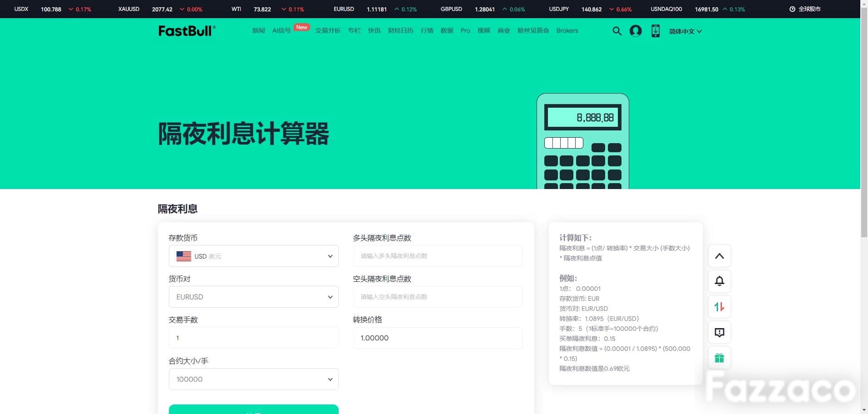Open the 交易分析 menu item
This screenshot has height=414, width=868.
328,30
